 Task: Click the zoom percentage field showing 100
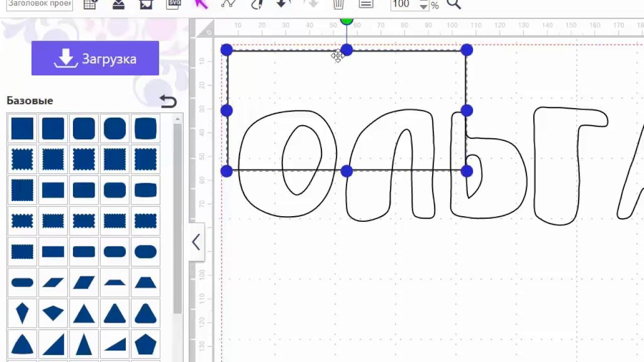pyautogui.click(x=405, y=5)
